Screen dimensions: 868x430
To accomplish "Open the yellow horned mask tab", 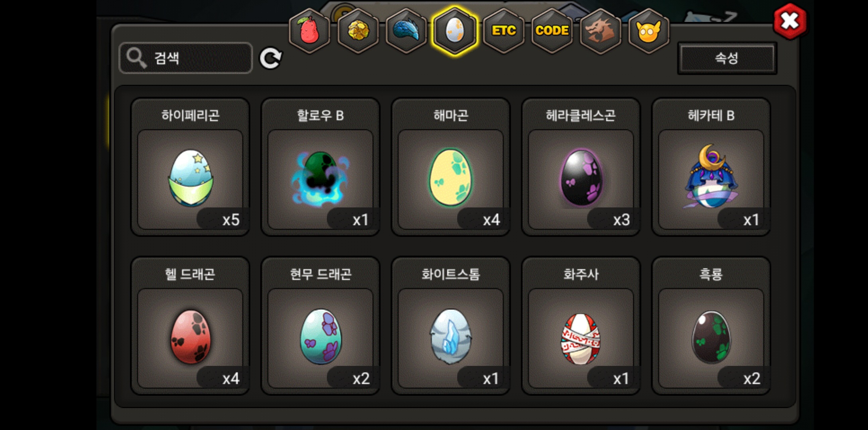I will (x=648, y=31).
